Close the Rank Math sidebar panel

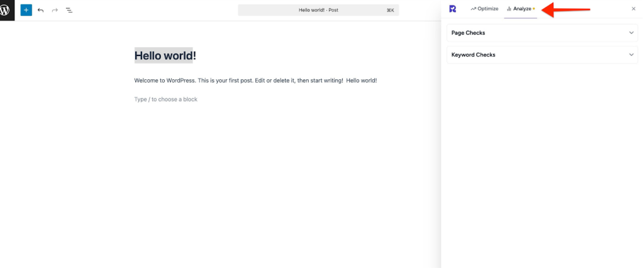633,9
